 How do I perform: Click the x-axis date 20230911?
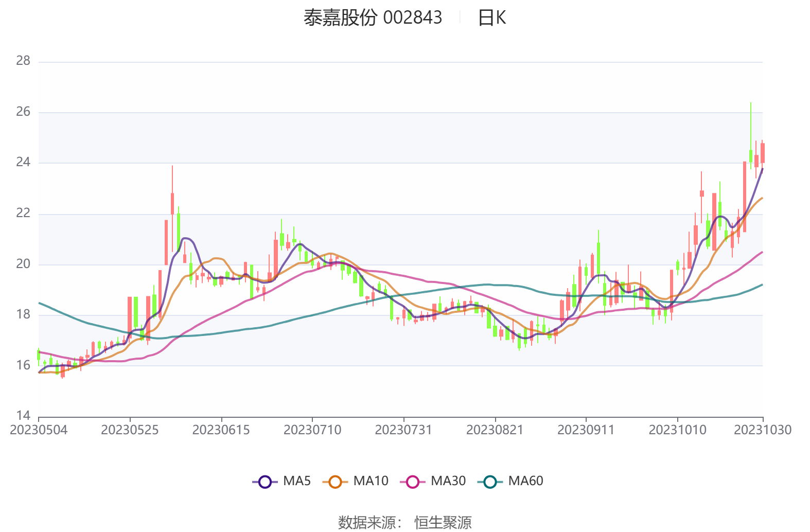586,430
